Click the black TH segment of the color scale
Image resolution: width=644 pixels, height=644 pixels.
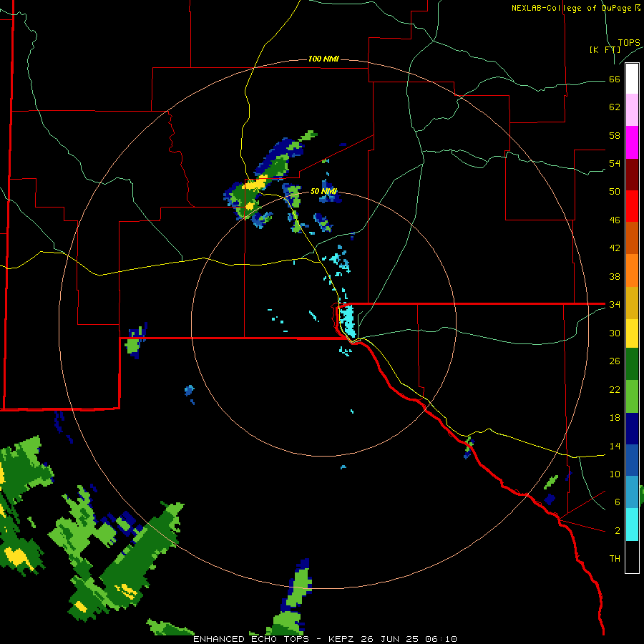pyautogui.click(x=632, y=557)
